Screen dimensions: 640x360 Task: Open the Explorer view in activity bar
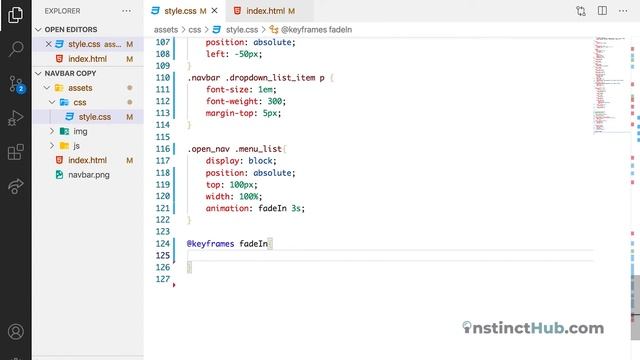tap(16, 15)
